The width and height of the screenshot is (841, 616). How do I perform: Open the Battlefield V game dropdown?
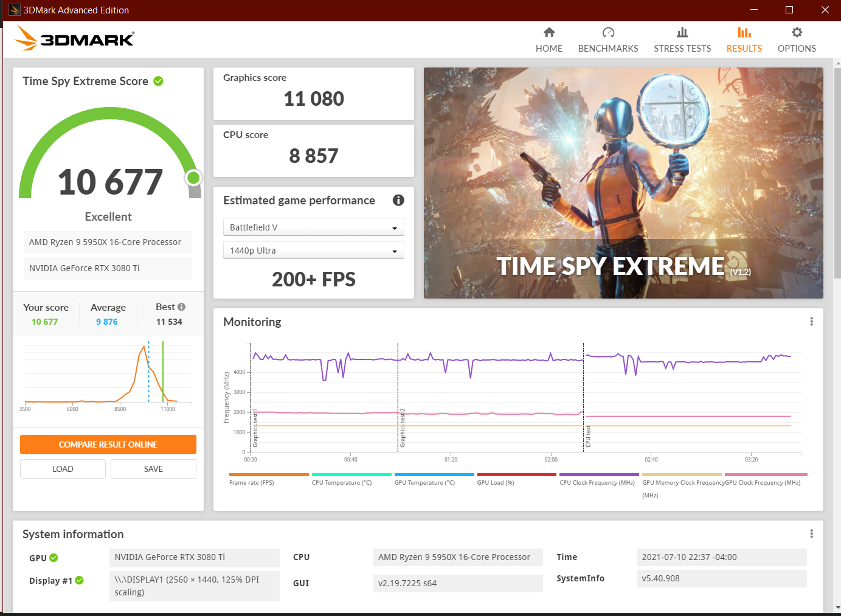coord(314,227)
